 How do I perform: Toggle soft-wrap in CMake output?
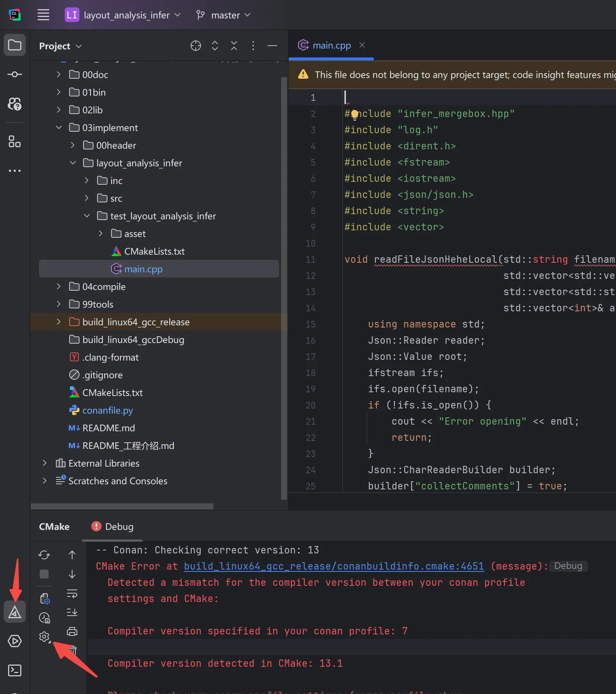(x=72, y=593)
